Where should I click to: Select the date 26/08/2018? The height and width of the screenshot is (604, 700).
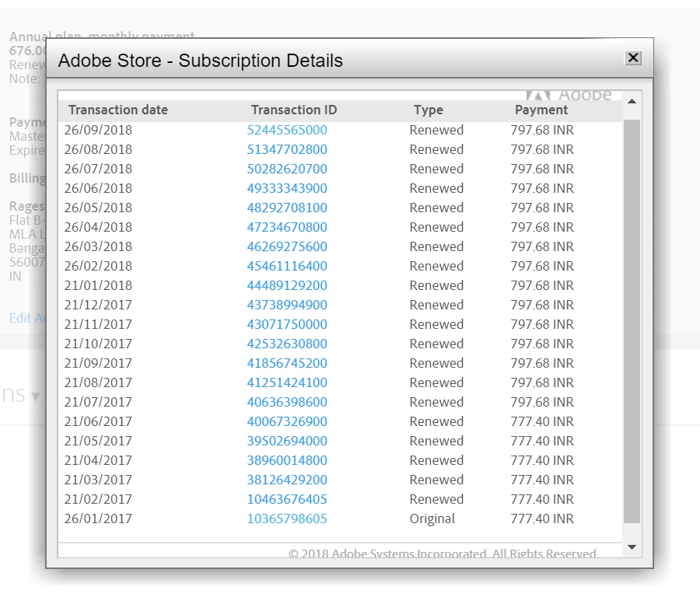tap(98, 149)
